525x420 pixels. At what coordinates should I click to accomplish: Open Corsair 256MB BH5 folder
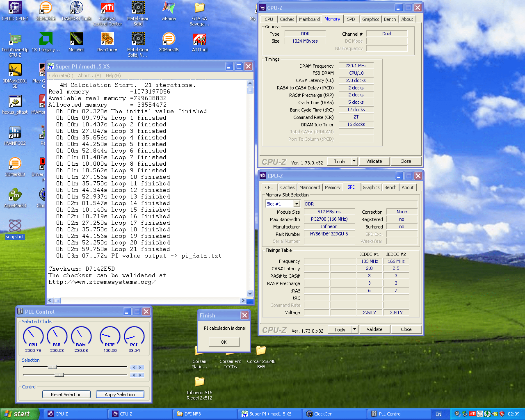(261, 357)
